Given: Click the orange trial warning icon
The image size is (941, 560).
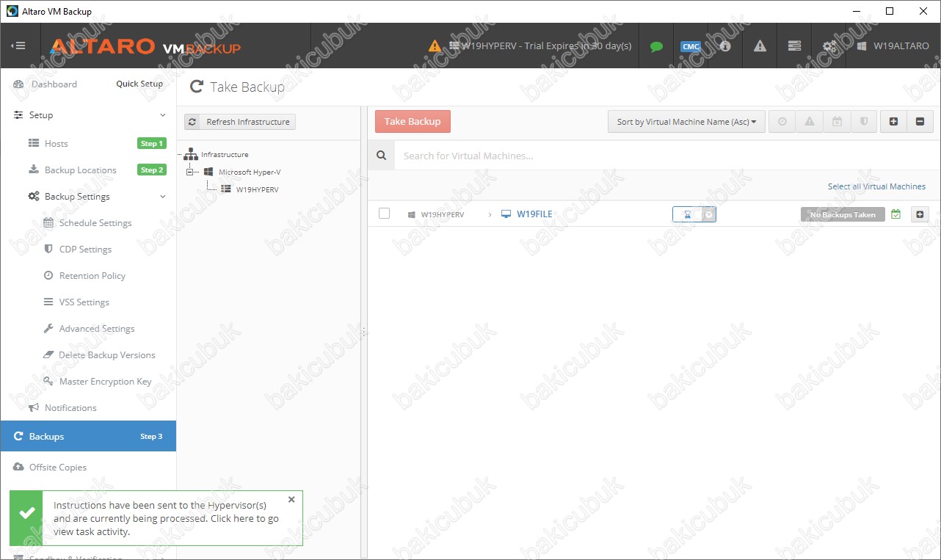Looking at the screenshot, I should pos(435,46).
